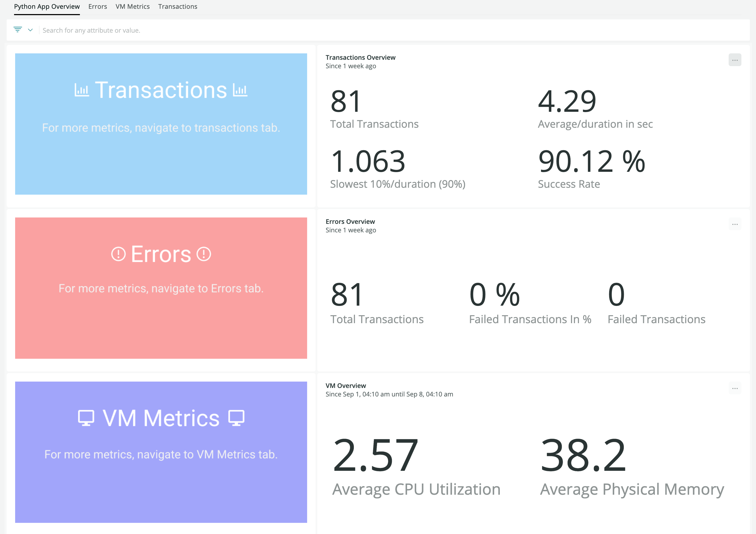Switch to the Errors tab

[x=97, y=7]
